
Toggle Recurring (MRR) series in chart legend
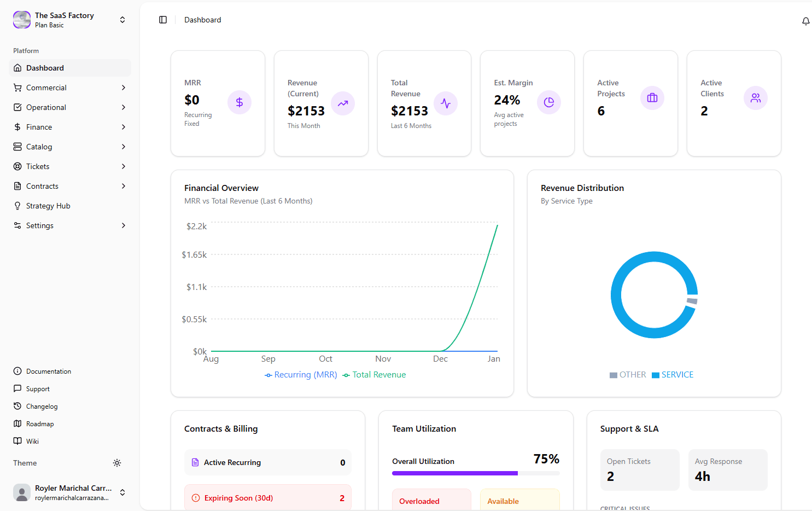click(x=301, y=375)
